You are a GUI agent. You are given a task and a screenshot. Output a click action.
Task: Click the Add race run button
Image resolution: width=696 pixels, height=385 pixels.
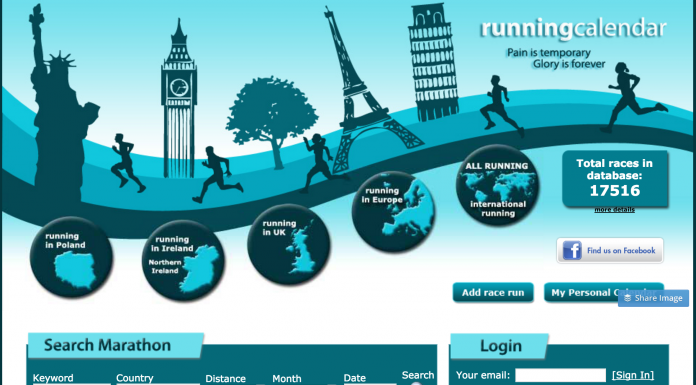click(x=493, y=293)
